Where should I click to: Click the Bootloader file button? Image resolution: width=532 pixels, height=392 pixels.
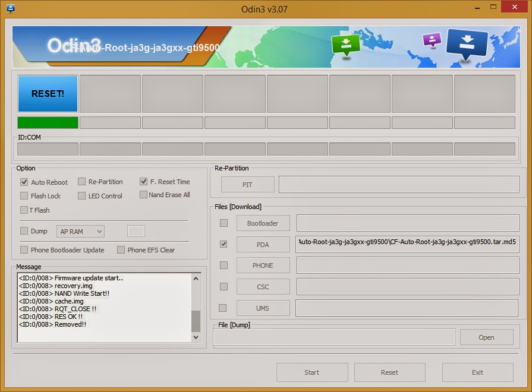click(263, 223)
